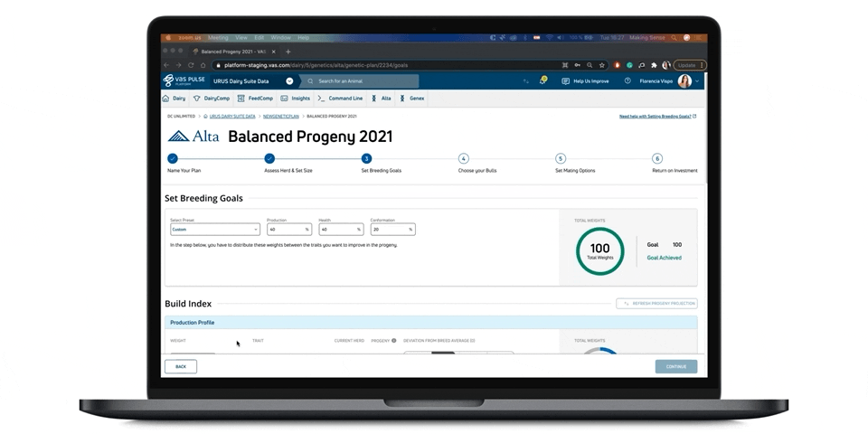Screen dimensions: 868x434
Task: Click the browser reload page icon
Action: (191, 65)
